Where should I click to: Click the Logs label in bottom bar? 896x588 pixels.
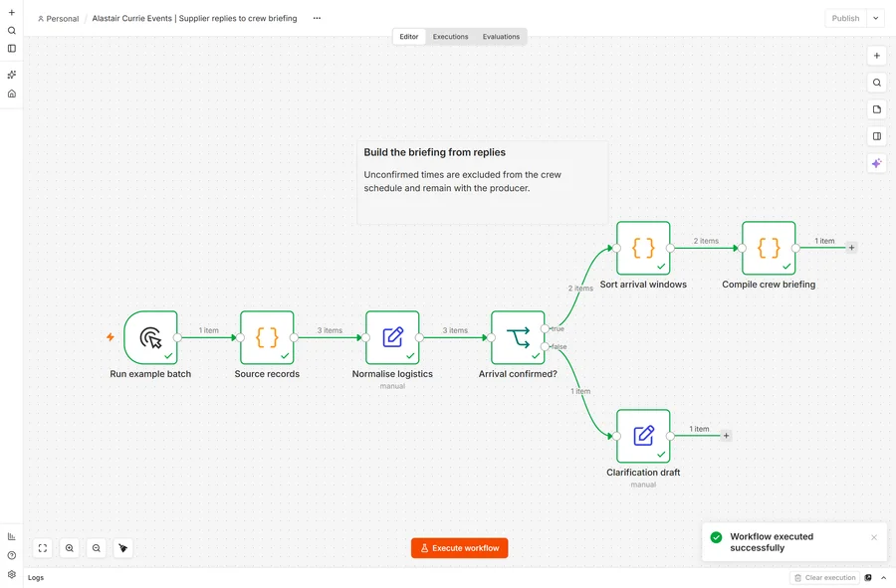click(36, 578)
